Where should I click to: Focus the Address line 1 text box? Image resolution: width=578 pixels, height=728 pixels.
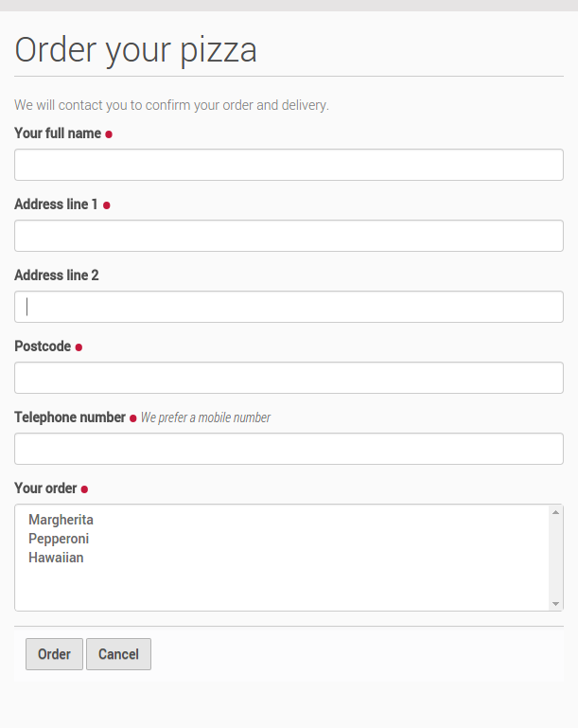289,236
